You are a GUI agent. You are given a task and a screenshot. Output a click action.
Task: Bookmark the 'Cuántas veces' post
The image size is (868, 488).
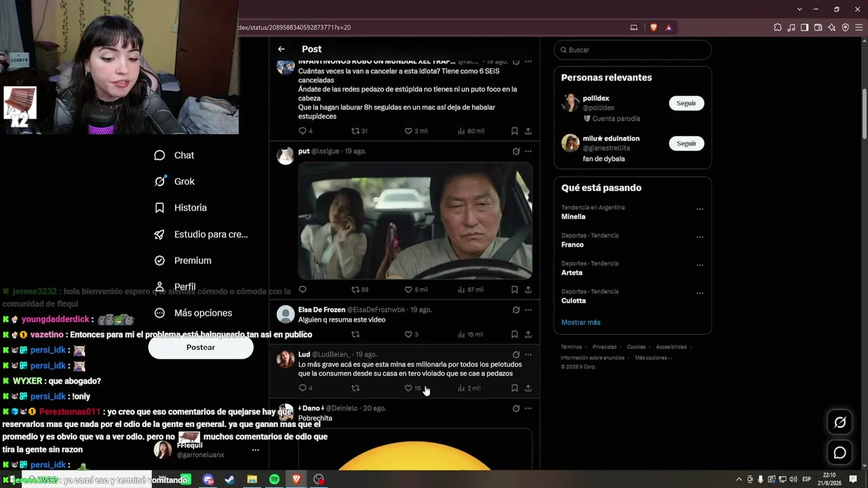click(515, 131)
